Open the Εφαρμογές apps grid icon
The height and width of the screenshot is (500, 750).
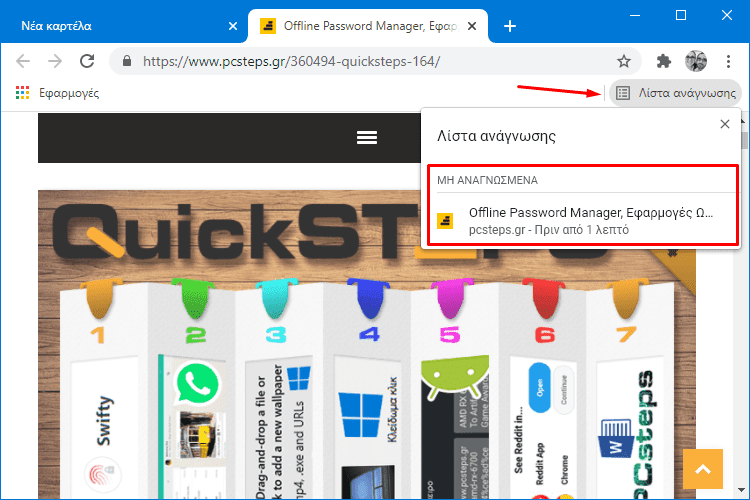click(x=22, y=93)
